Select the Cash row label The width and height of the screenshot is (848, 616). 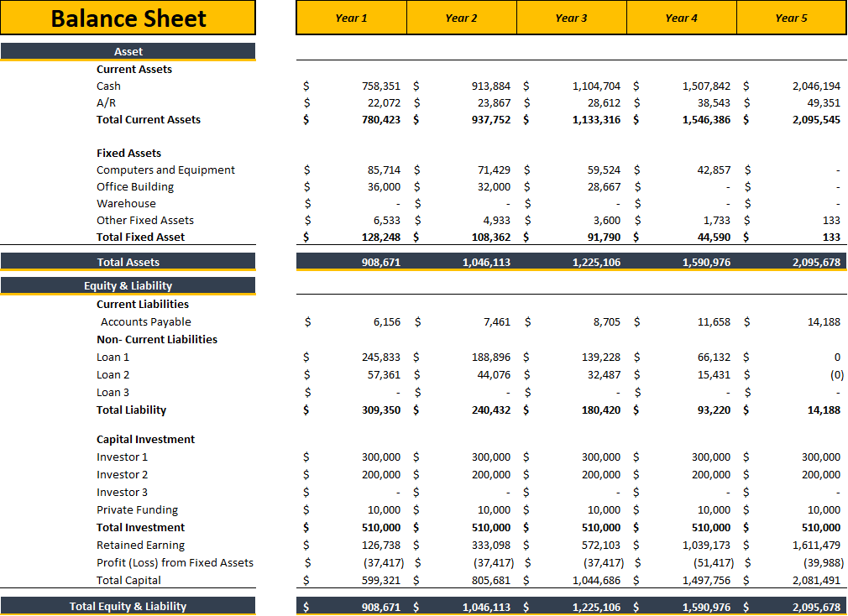[x=108, y=86]
